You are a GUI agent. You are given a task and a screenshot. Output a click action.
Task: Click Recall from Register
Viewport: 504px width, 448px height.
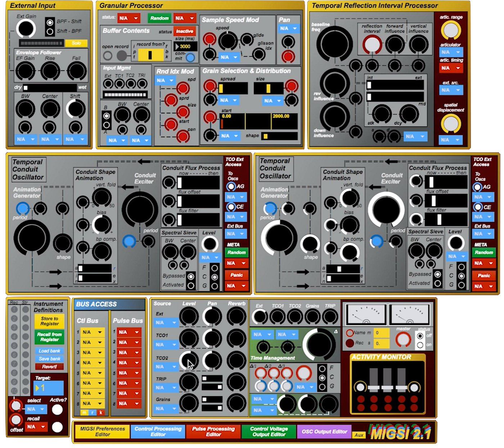[x=49, y=337]
